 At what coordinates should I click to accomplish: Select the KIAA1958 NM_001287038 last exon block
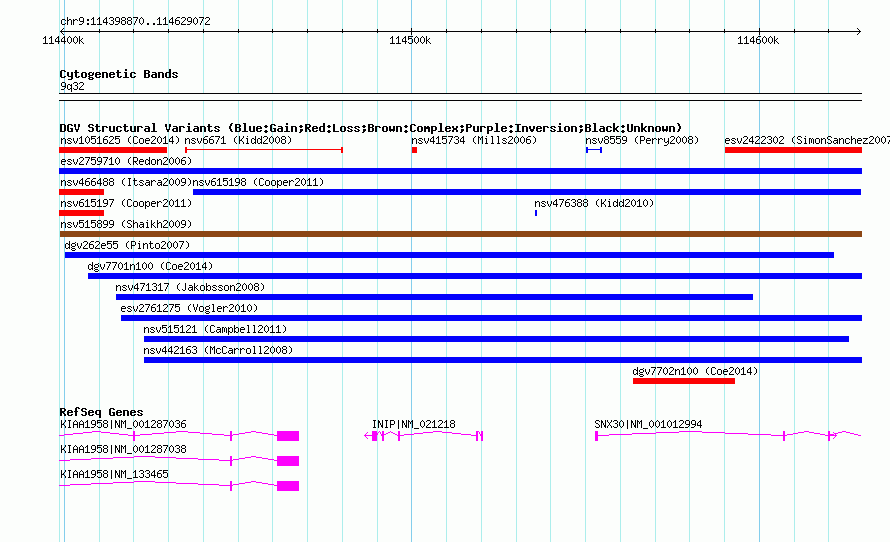(288, 461)
